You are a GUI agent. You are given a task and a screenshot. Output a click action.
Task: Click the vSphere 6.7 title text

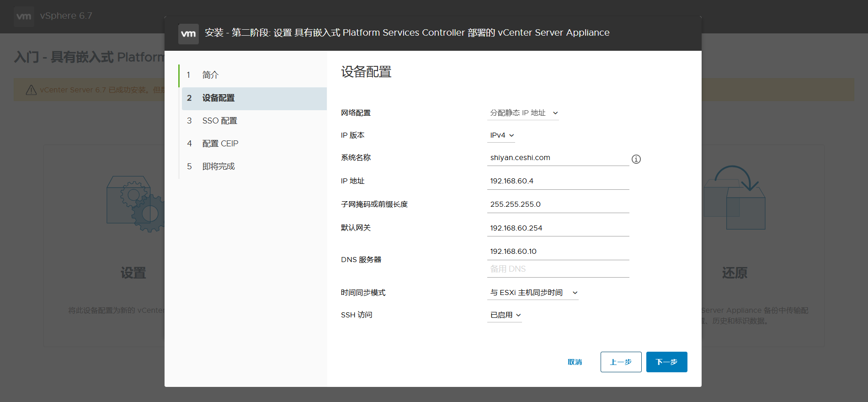point(66,16)
